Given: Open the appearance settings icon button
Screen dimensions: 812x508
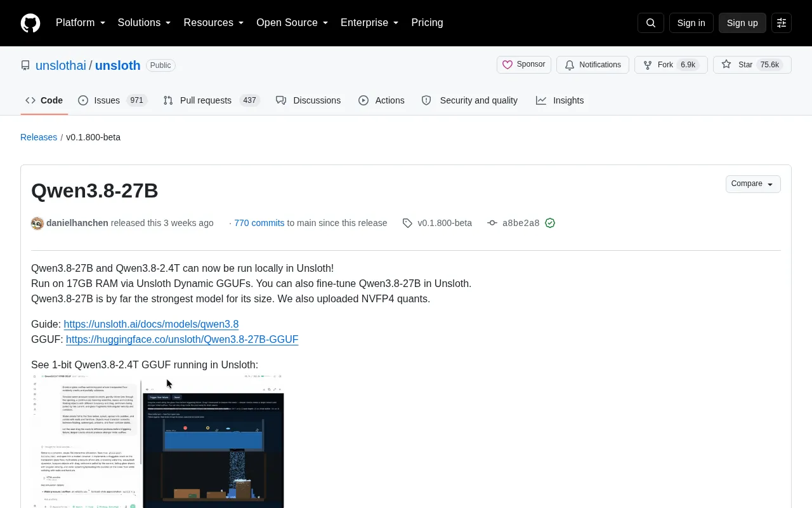Looking at the screenshot, I should pos(782,23).
